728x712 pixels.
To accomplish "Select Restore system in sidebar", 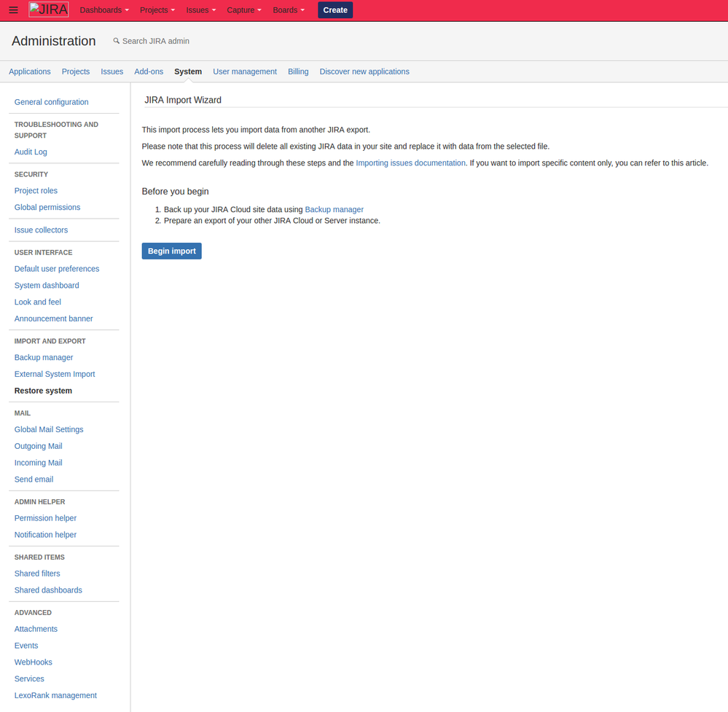I will [x=43, y=391].
